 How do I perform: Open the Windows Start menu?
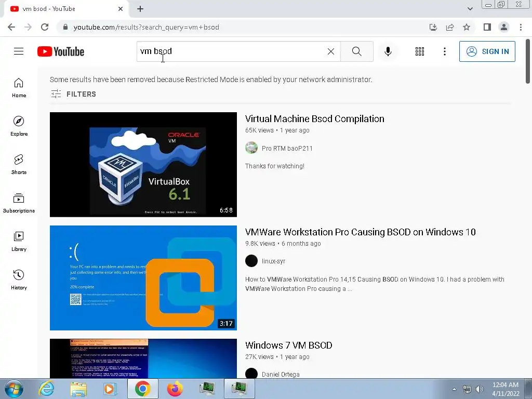pos(13,389)
